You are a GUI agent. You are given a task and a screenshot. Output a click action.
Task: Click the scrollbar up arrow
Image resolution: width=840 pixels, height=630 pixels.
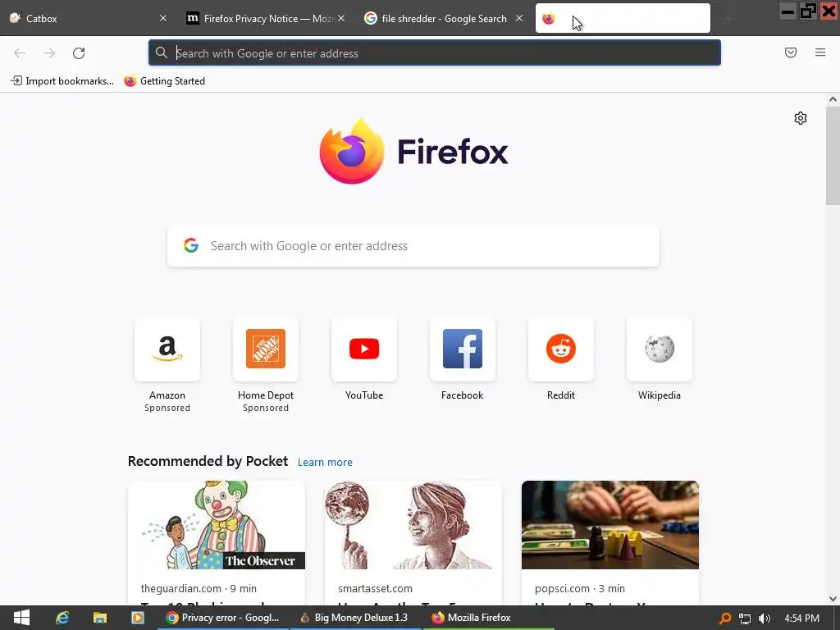pyautogui.click(x=833, y=99)
